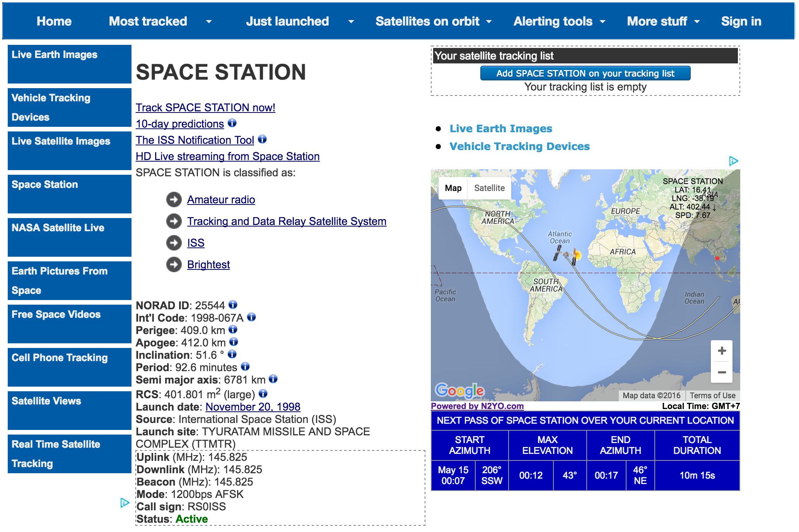Expand Just launched dropdown arrow

coord(351,22)
